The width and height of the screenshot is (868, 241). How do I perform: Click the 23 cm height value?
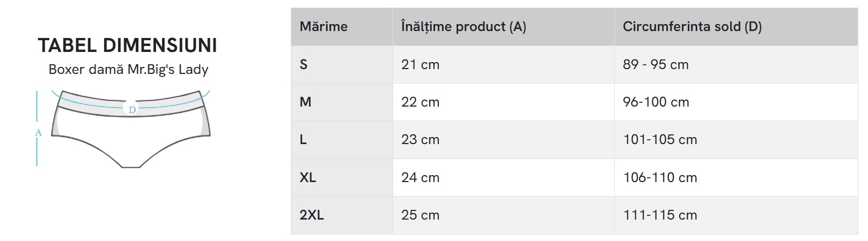[420, 140]
